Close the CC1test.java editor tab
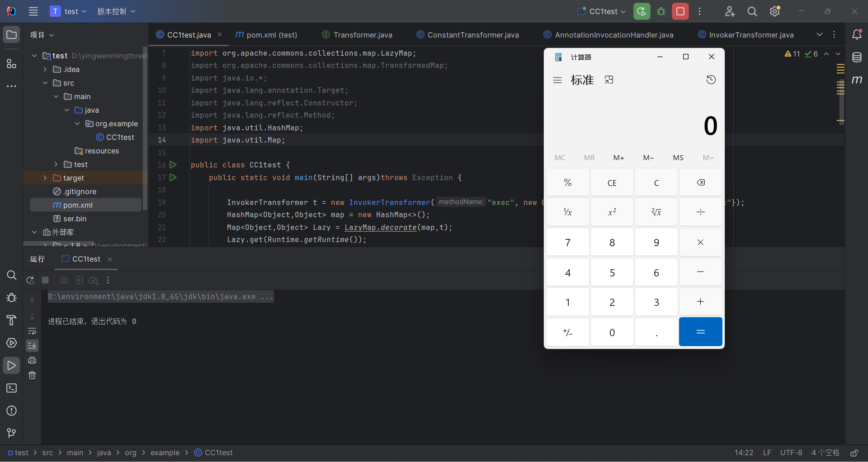The width and height of the screenshot is (868, 462). pos(220,34)
